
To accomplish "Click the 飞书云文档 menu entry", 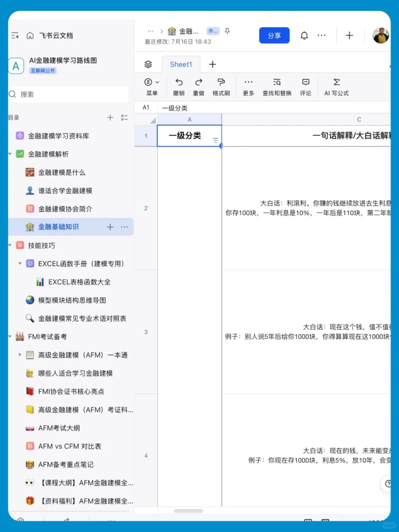I will [55, 35].
